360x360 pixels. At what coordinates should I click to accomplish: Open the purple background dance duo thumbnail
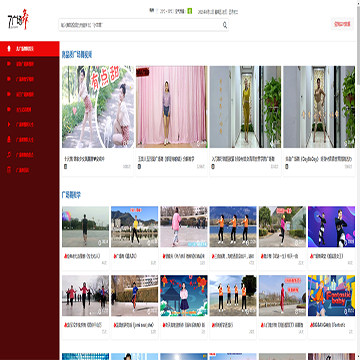331,227
